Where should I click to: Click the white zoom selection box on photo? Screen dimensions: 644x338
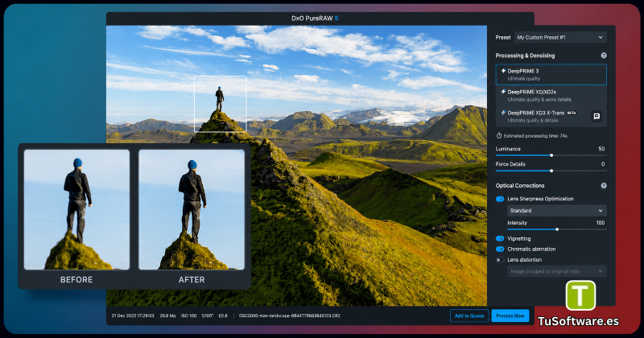coord(220,104)
